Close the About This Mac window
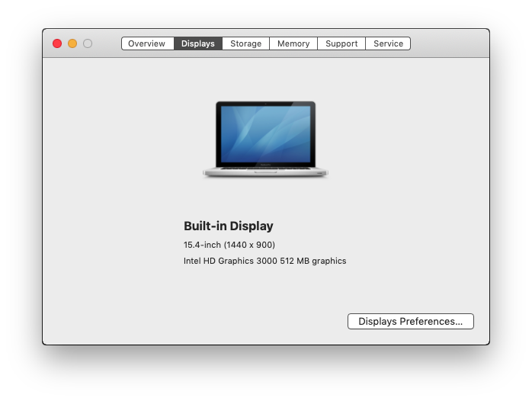 point(57,43)
